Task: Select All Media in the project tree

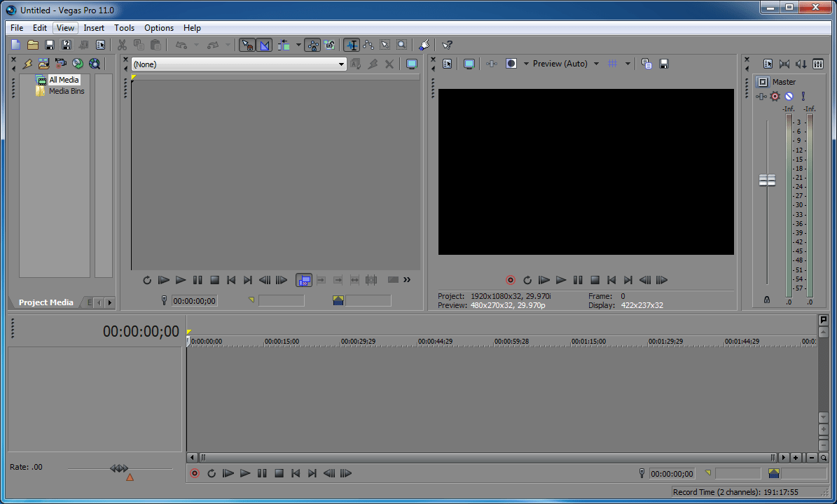Action: point(64,80)
